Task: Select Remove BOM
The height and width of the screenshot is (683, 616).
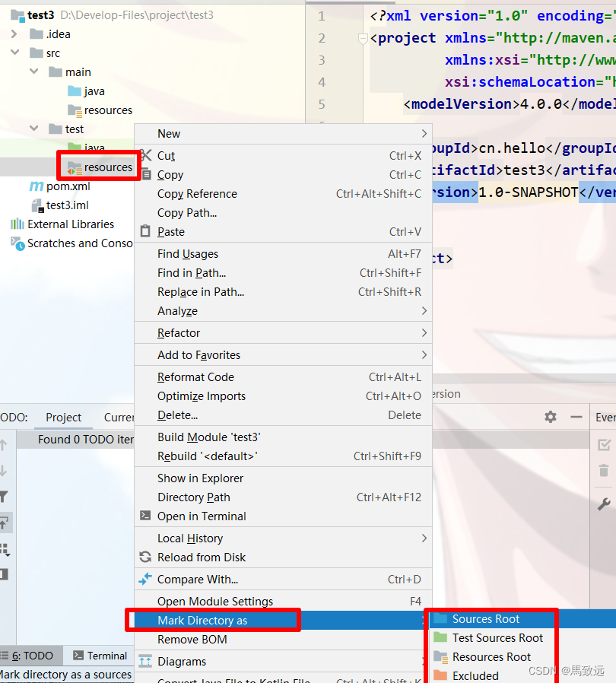Action: 283,640
